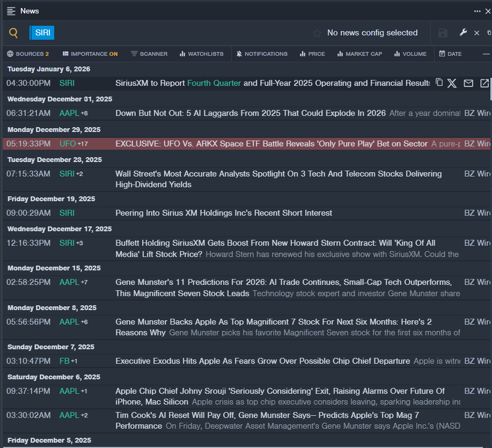Click the AAPL ticker on the December 31 story
This screenshot has height=448, width=492.
69,113
